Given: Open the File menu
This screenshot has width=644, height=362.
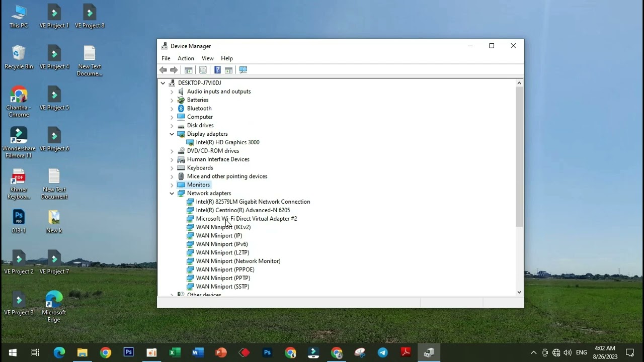Looking at the screenshot, I should click(166, 58).
